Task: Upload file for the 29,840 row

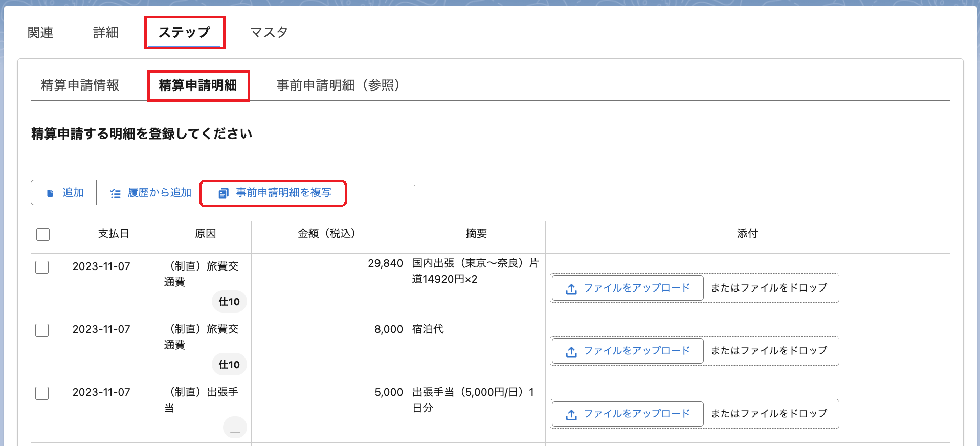Action: click(628, 288)
